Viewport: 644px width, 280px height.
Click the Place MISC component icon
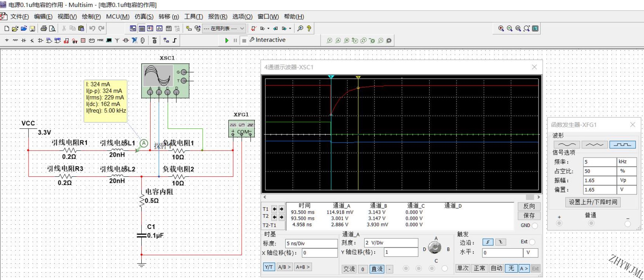[x=100, y=40]
